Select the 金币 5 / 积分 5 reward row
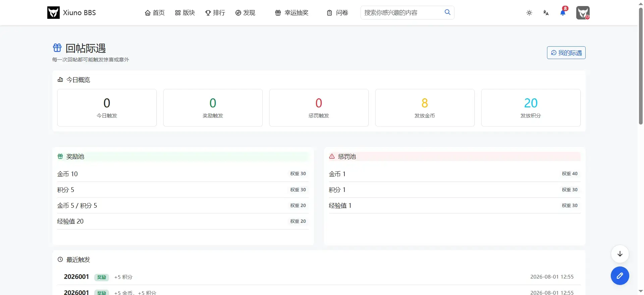 coord(183,205)
